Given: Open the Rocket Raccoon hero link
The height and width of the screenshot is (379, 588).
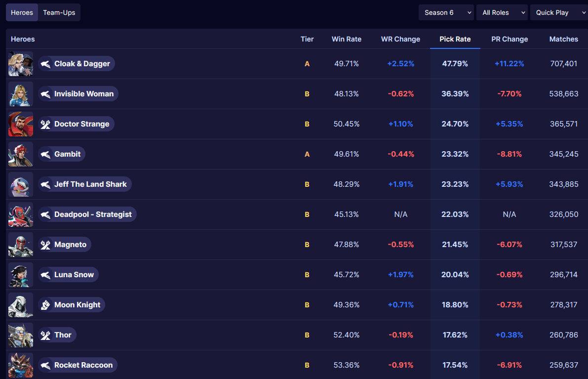Looking at the screenshot, I should pyautogui.click(x=78, y=365).
